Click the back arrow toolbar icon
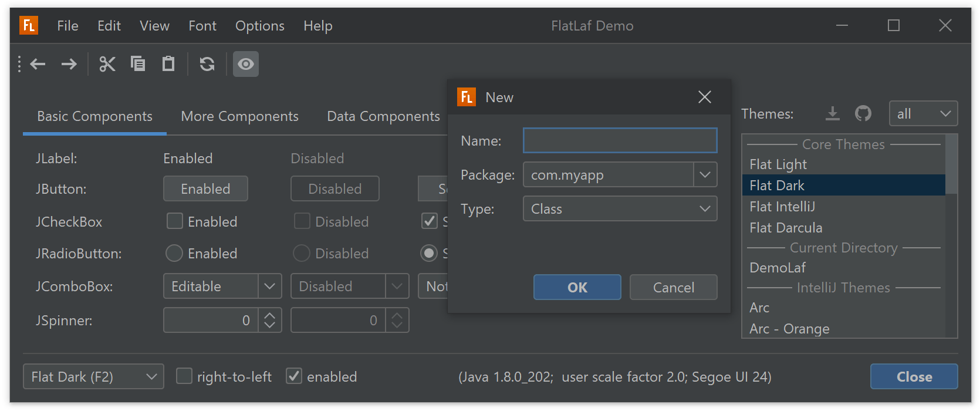Image resolution: width=980 pixels, height=411 pixels. point(38,64)
